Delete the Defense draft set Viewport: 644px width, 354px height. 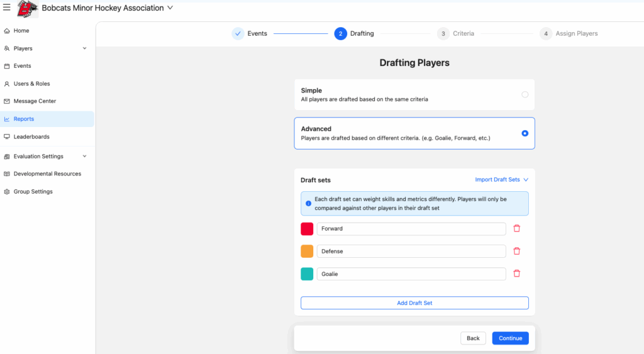point(517,252)
